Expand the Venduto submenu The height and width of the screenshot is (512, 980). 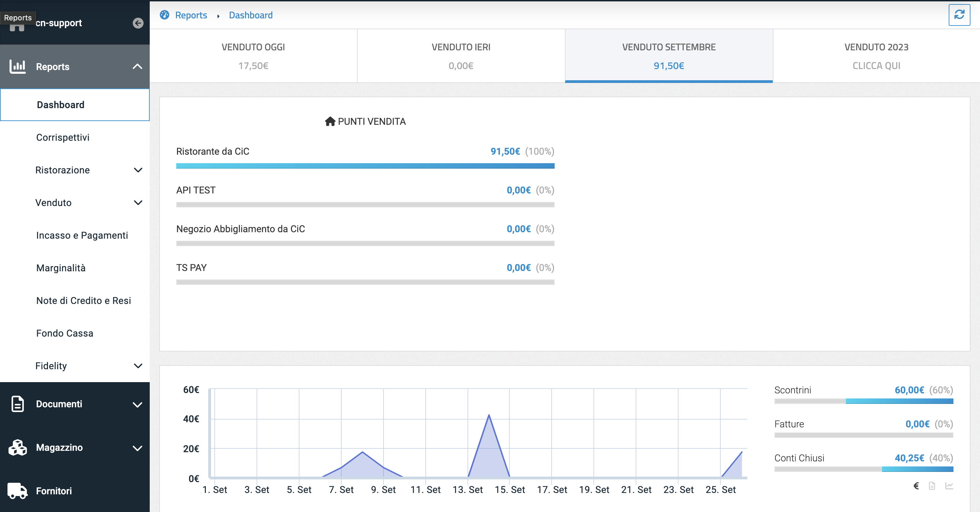point(138,203)
